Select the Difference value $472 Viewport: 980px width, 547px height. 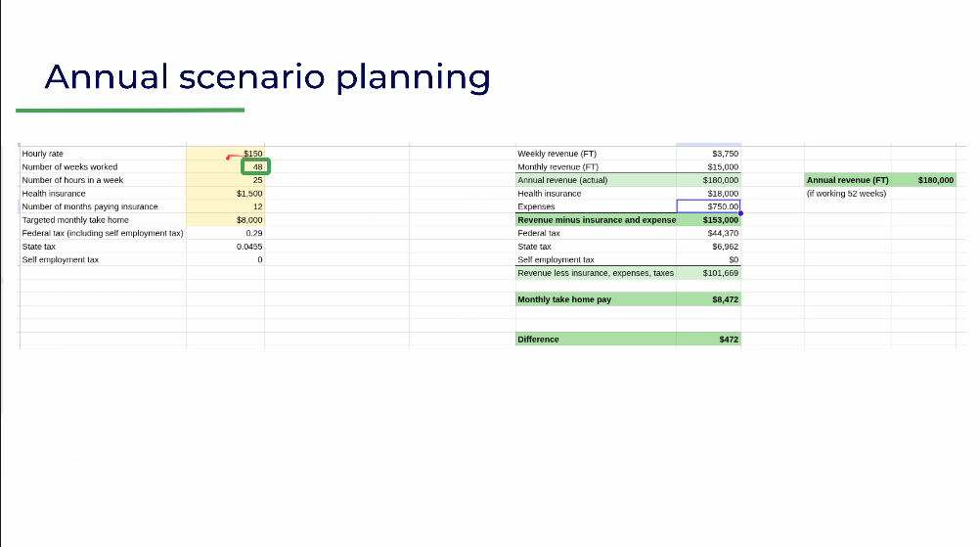[708, 340]
